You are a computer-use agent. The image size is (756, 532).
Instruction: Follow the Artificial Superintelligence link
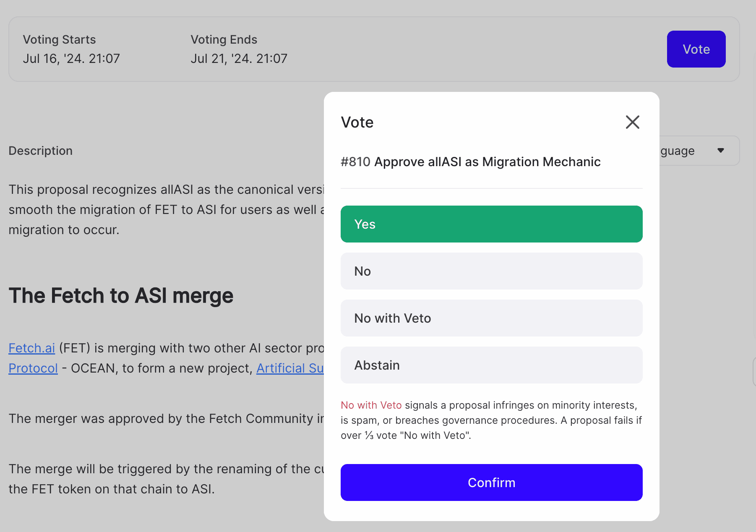(289, 368)
